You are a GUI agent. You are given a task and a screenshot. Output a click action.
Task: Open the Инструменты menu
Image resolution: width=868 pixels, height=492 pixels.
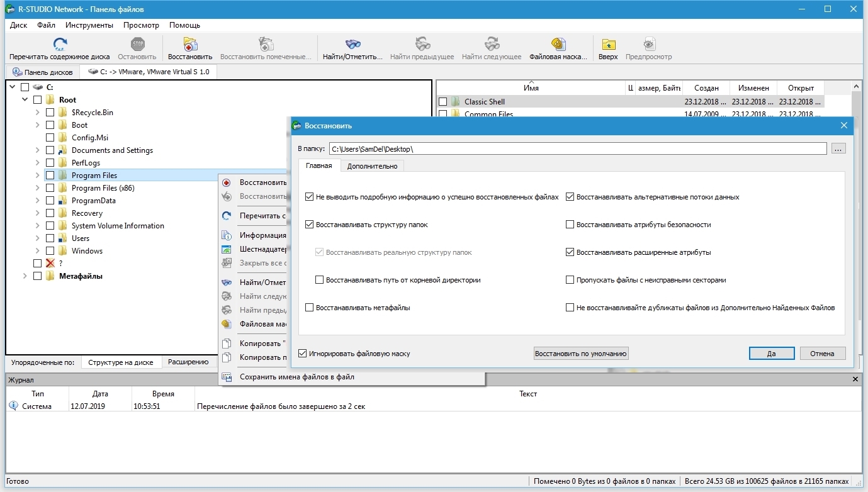(89, 25)
